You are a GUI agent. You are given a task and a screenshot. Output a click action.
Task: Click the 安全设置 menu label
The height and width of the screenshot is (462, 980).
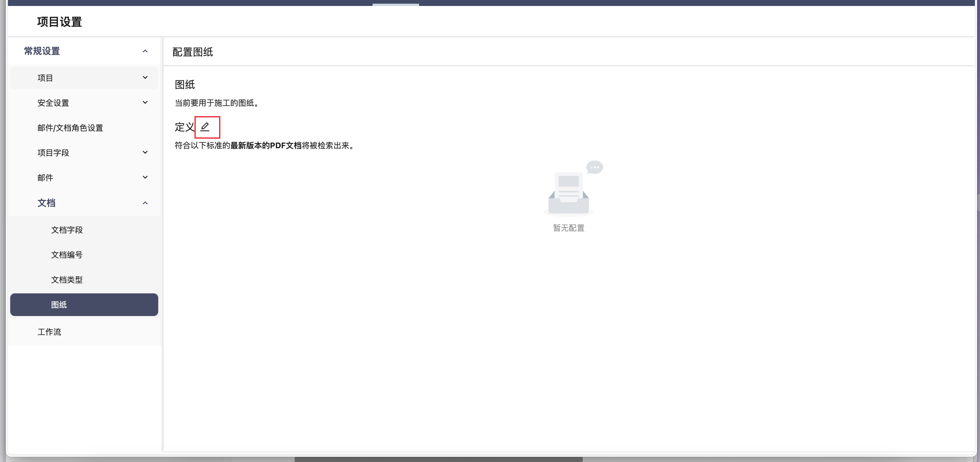(x=53, y=103)
